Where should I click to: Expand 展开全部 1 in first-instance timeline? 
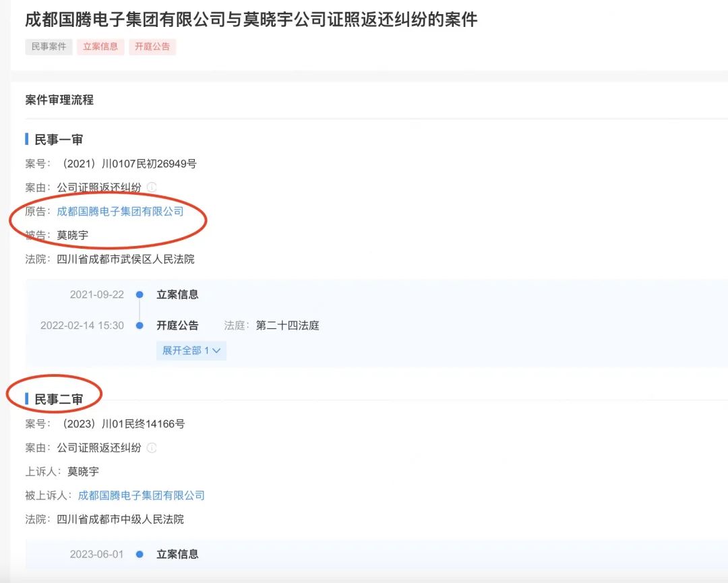(191, 350)
